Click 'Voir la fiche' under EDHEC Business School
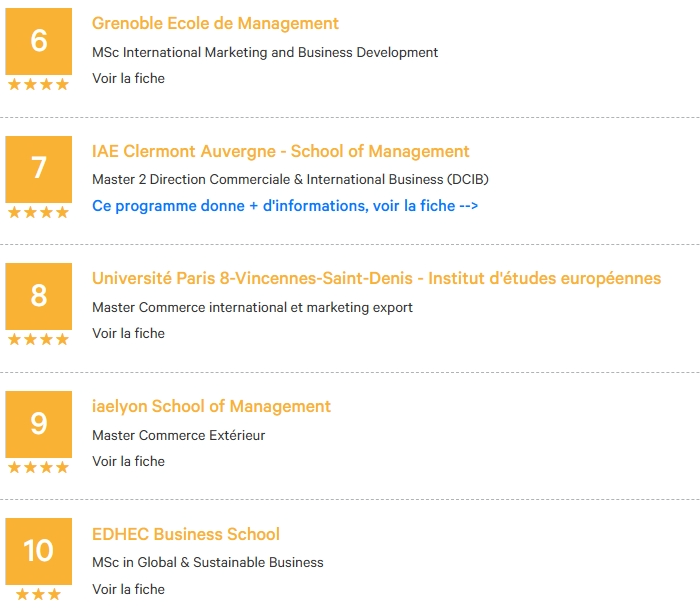Image resolution: width=700 pixels, height=615 pixels. coord(128,589)
